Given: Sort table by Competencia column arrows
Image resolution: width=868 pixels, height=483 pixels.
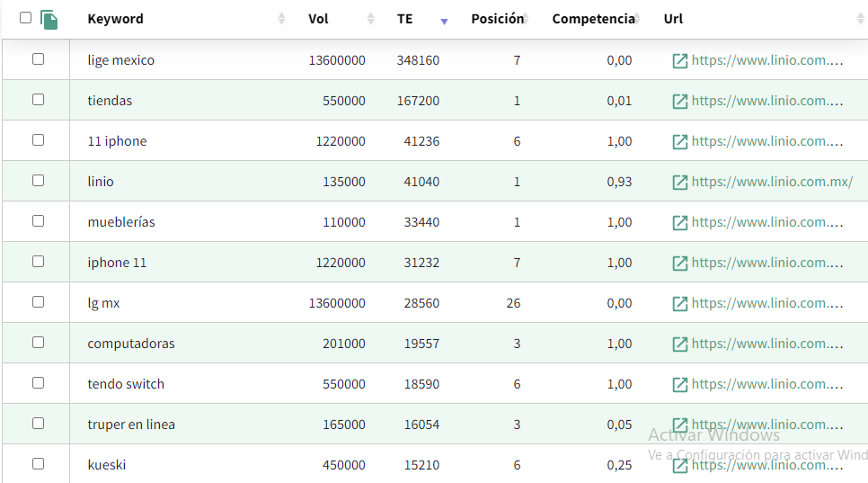Looking at the screenshot, I should pyautogui.click(x=637, y=19).
